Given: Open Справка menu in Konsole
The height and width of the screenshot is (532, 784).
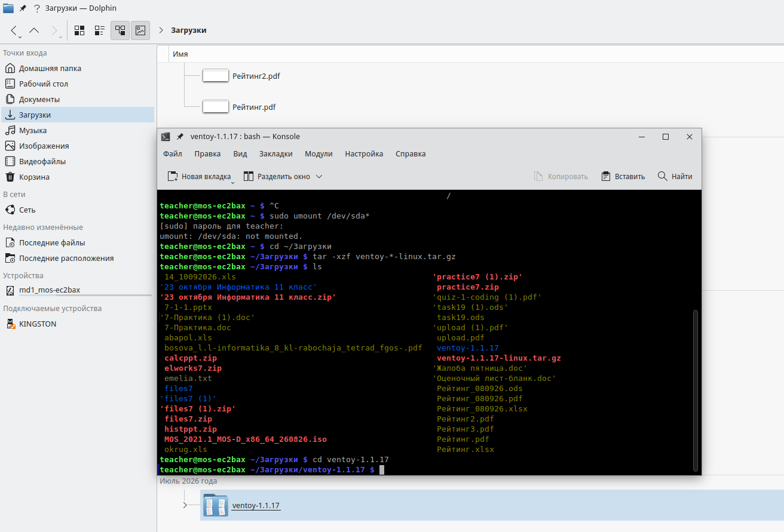Looking at the screenshot, I should tap(411, 153).
